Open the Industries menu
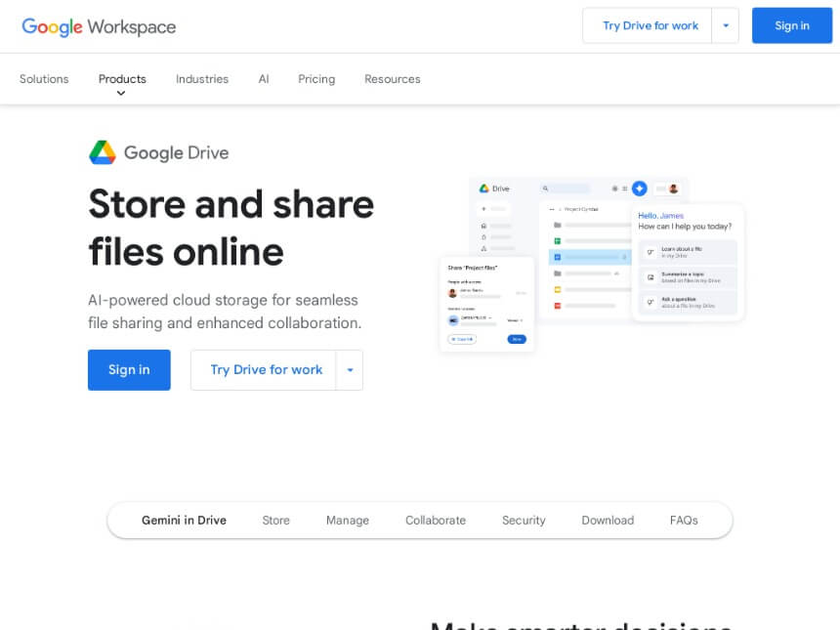This screenshot has width=840, height=630. [x=202, y=79]
